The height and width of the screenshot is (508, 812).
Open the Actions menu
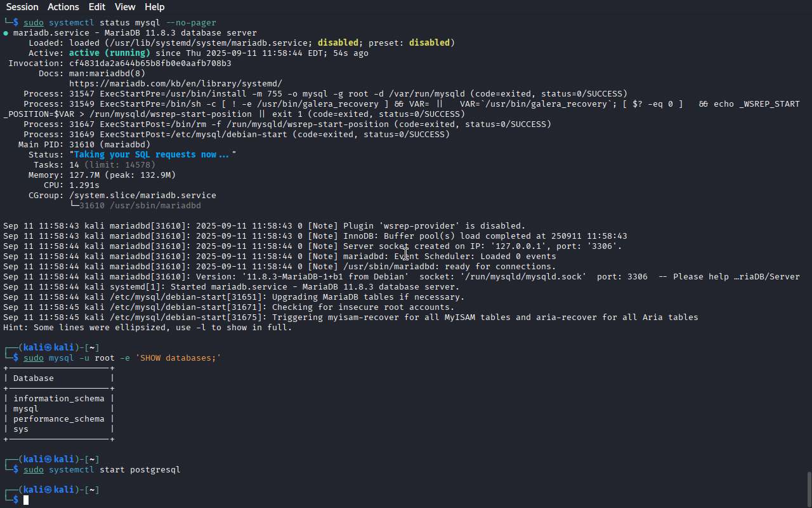click(x=63, y=7)
